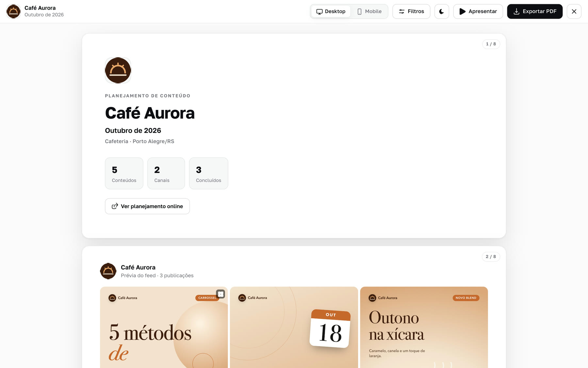588x368 pixels.
Task: Select the 3 Concluídos stat card
Action: pyautogui.click(x=208, y=173)
